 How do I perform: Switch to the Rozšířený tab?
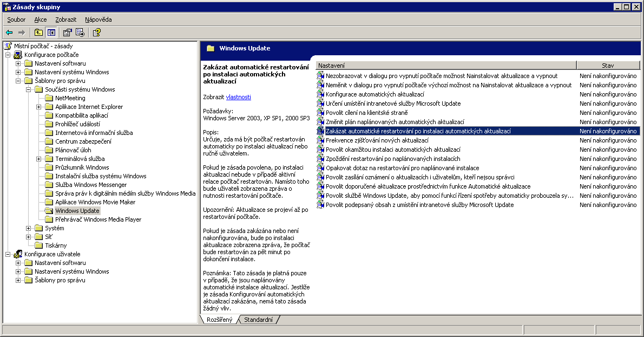(219, 319)
